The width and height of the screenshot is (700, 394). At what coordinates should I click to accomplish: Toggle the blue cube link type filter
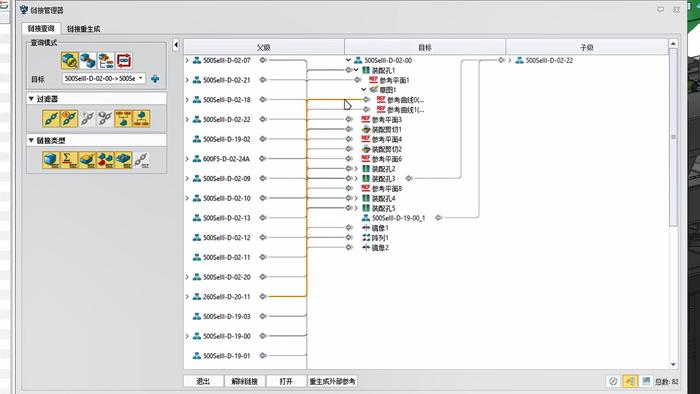point(51,160)
